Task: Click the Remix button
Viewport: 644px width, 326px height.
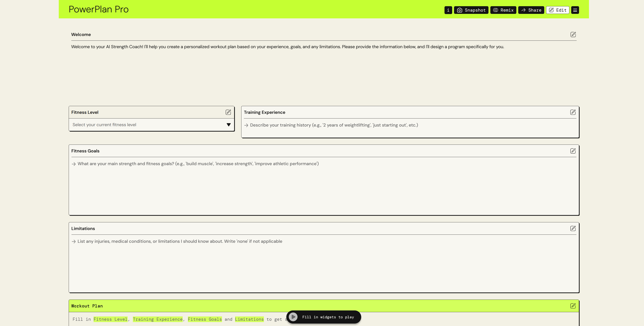Action: point(503,10)
